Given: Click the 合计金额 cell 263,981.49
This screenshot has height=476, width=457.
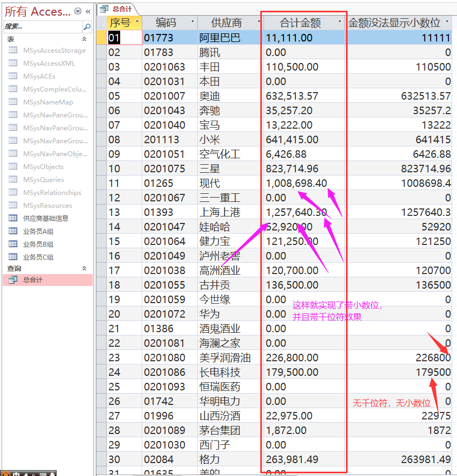Looking at the screenshot, I should click(x=305, y=459).
